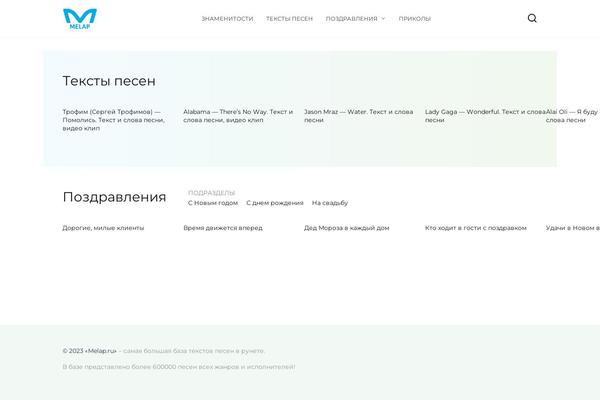Screen dimensions: 600x400
Task: Open Дорогие, милые клиенты greeting
Action: coord(103,228)
